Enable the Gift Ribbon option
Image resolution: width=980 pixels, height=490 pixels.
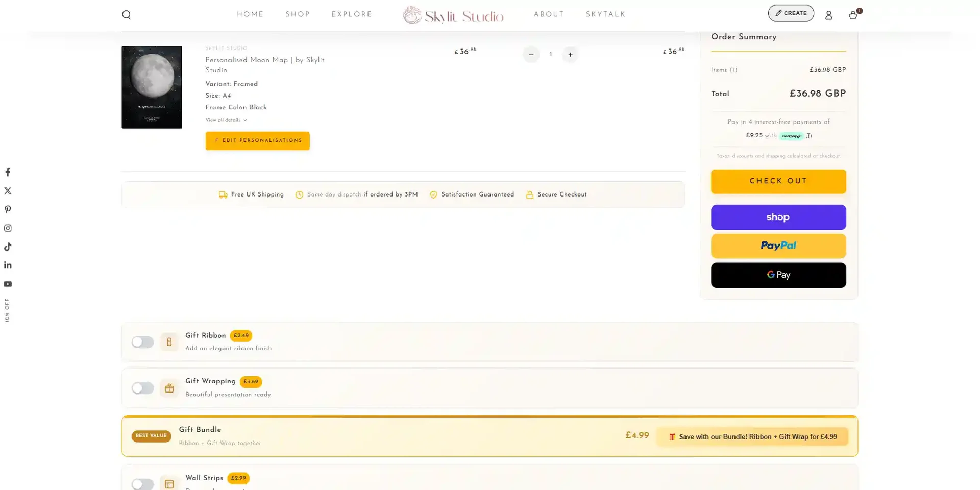[143, 342]
